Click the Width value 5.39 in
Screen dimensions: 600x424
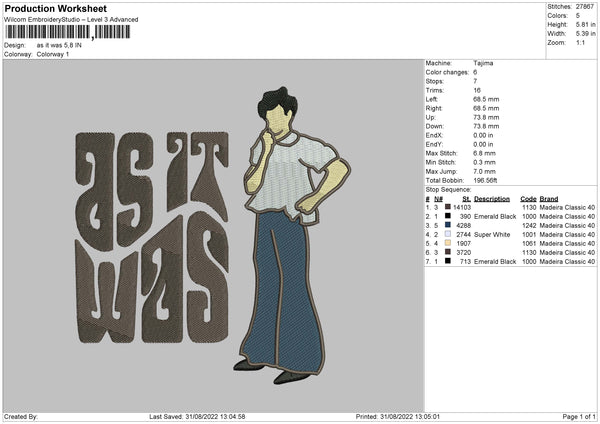585,34
